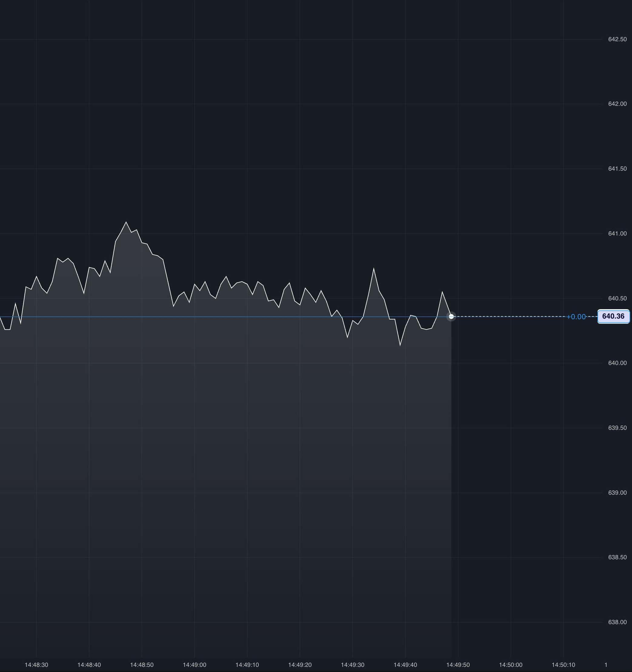This screenshot has height=672, width=632.
Task: Click the 639.00 price axis label
Action: (x=617, y=493)
